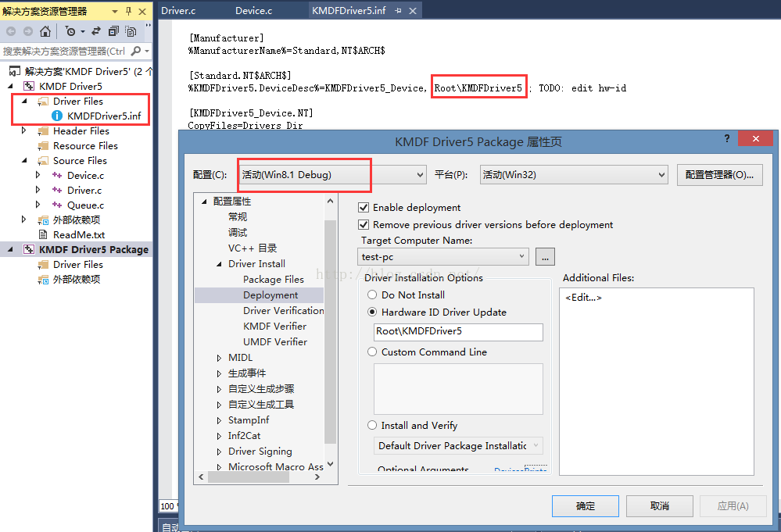Toggle the Enable deployment checkbox
The height and width of the screenshot is (532, 781).
pyautogui.click(x=364, y=208)
